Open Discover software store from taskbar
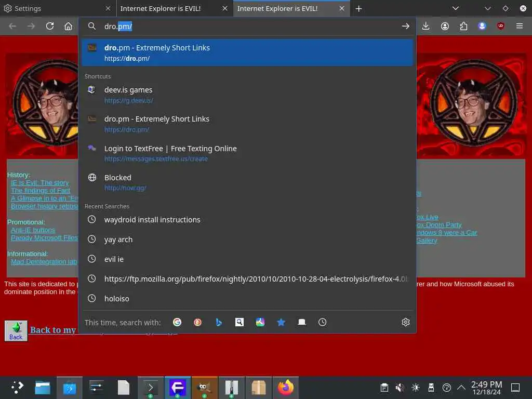Viewport: 532px width, 399px height. pyautogui.click(x=70, y=388)
